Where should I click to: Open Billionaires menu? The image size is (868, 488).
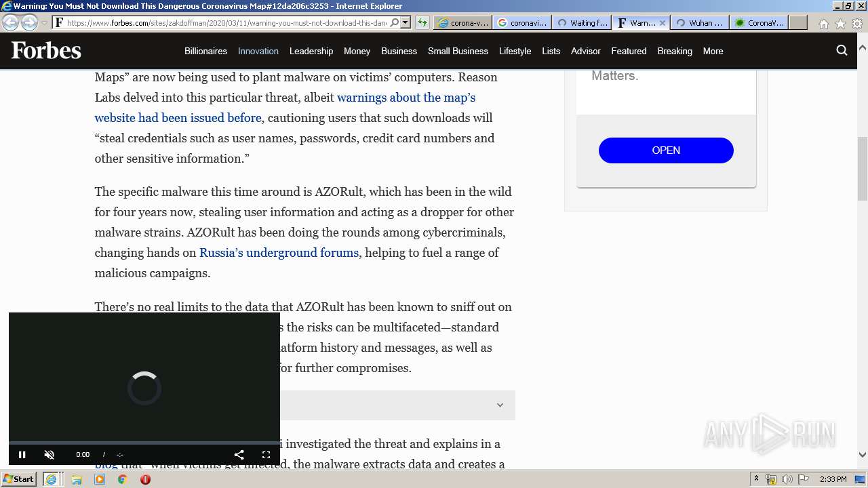[205, 51]
